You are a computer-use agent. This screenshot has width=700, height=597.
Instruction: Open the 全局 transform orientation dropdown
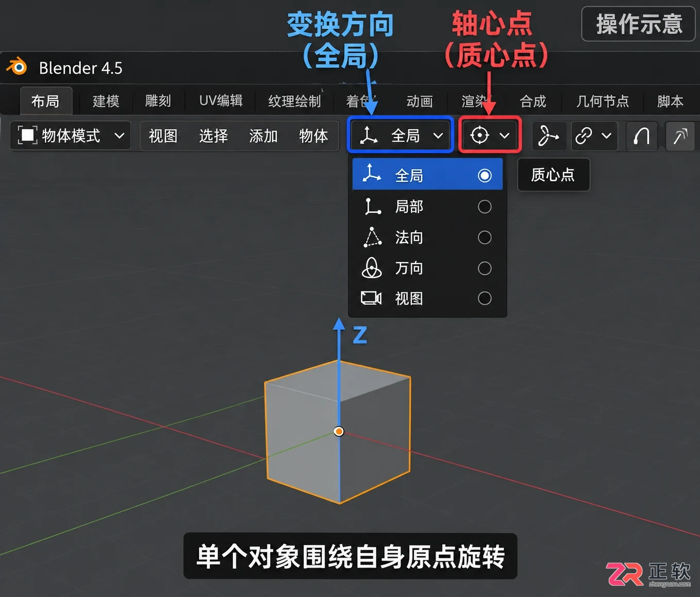tap(401, 135)
